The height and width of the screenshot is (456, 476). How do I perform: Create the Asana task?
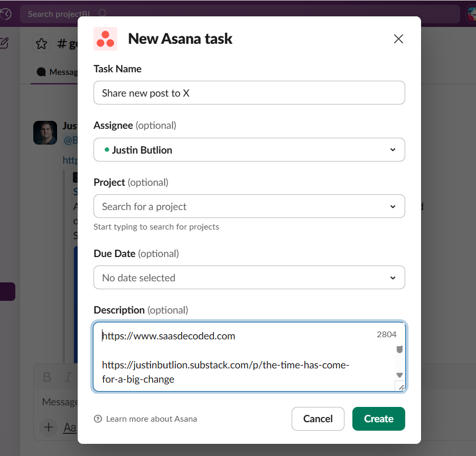pos(379,419)
